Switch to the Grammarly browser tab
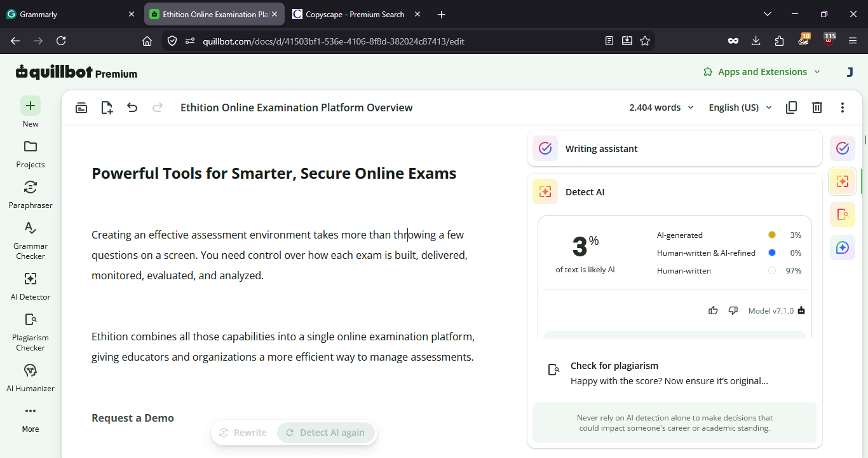This screenshot has height=458, width=868. pyautogui.click(x=71, y=14)
